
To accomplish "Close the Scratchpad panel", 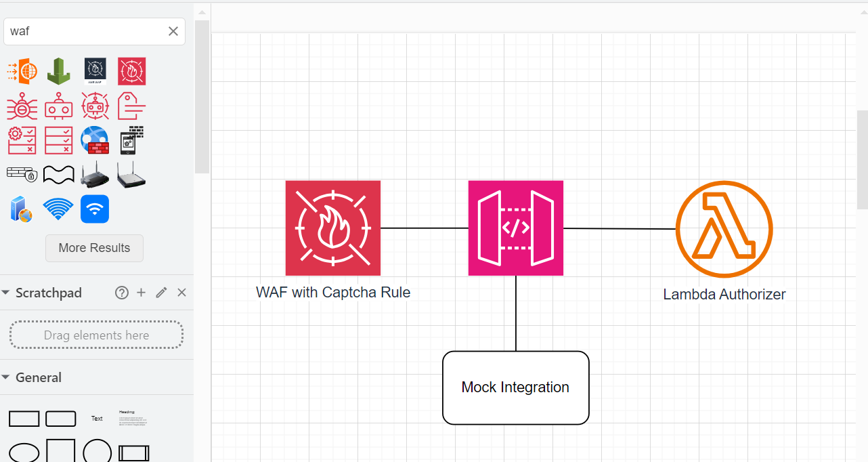I will [x=181, y=293].
